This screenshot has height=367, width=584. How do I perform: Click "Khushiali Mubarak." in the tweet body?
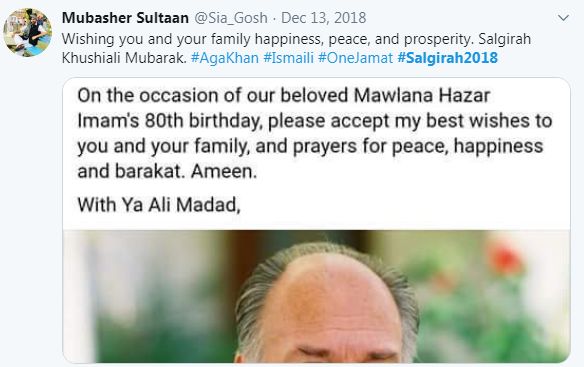pos(124,58)
